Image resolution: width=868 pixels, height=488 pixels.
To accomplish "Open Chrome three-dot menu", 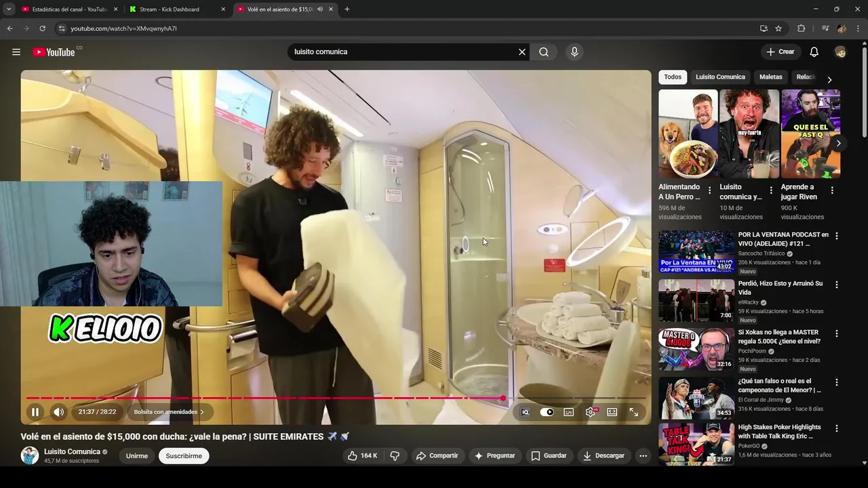I will point(858,28).
